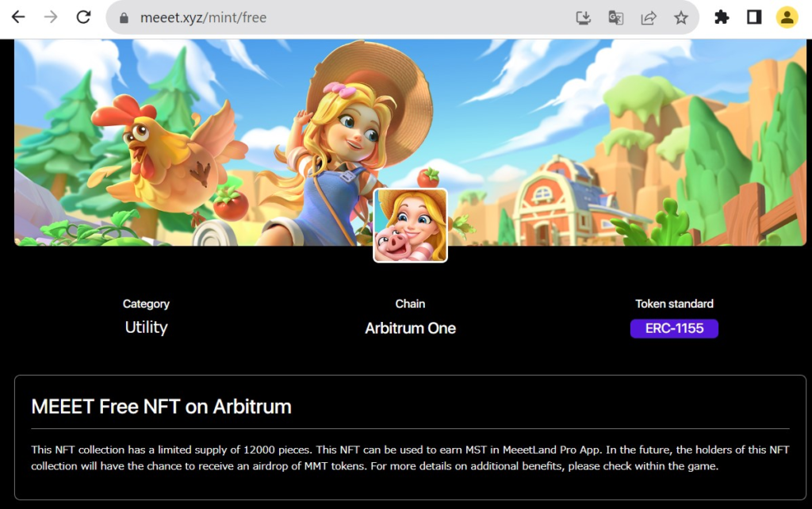Reload the meeet.xyz page
Screen dimensions: 812x509
click(83, 17)
